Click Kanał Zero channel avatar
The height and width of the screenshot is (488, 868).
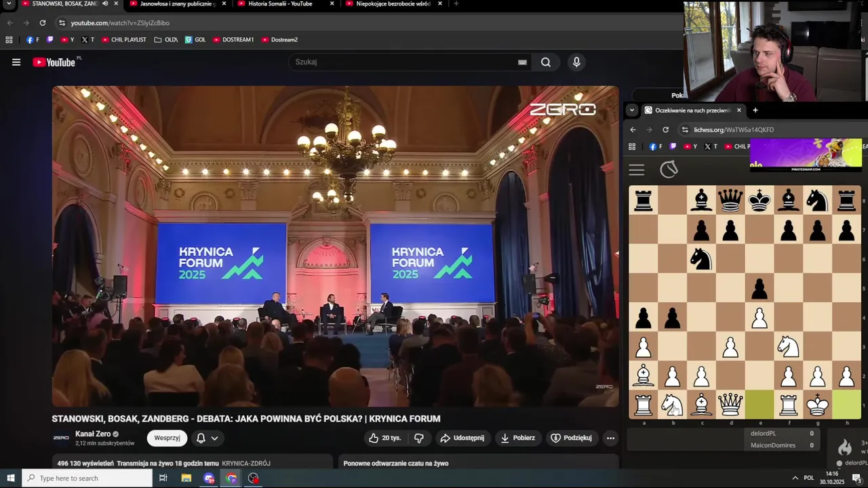click(x=61, y=438)
